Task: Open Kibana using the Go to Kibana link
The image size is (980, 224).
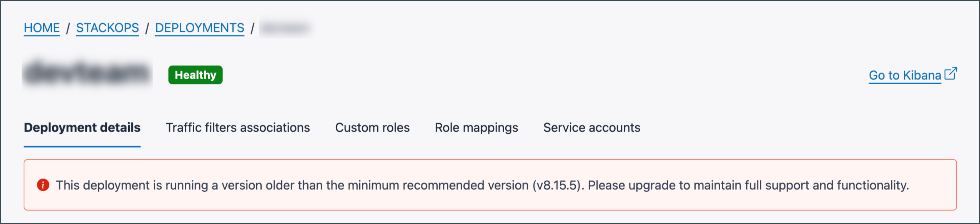Action: (904, 75)
